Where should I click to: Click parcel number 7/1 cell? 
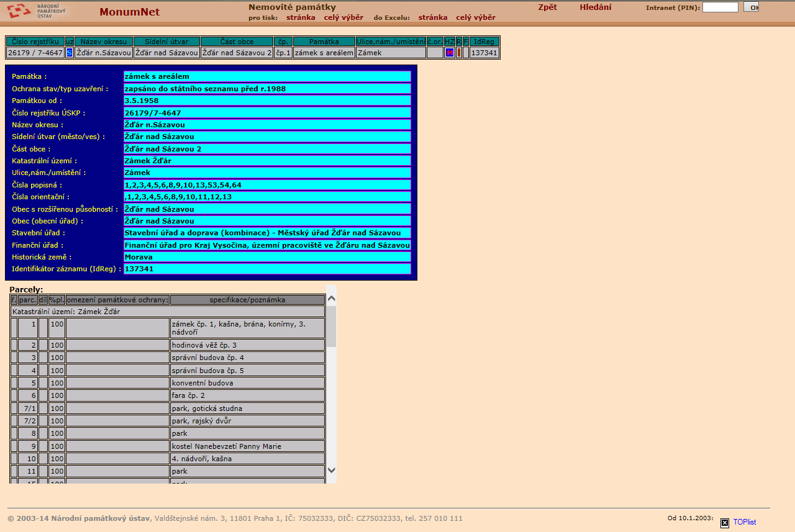[28, 408]
